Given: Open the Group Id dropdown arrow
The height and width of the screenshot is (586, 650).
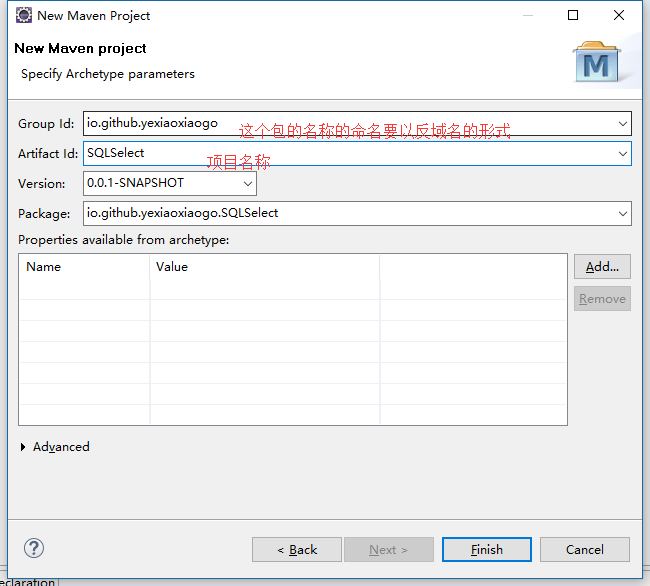Looking at the screenshot, I should pyautogui.click(x=622, y=123).
